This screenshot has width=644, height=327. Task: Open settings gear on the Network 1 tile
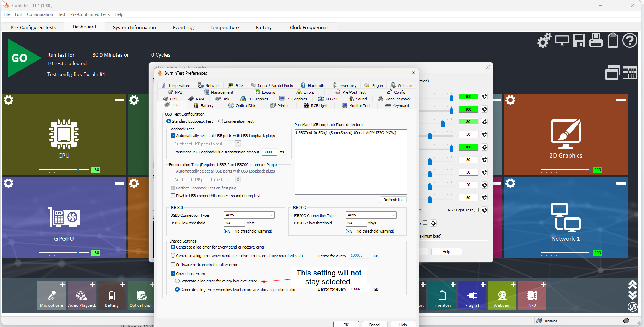pos(510,183)
